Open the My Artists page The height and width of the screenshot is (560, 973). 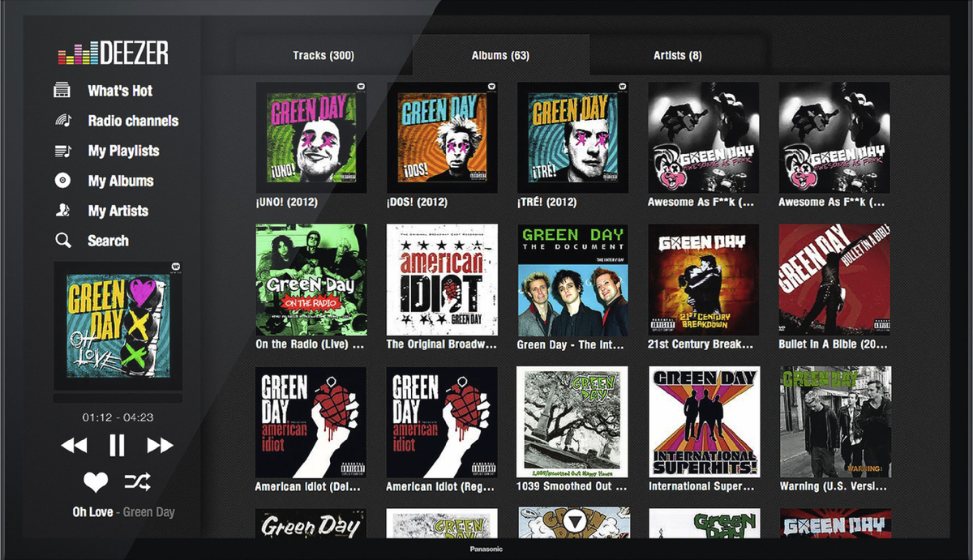tap(118, 211)
